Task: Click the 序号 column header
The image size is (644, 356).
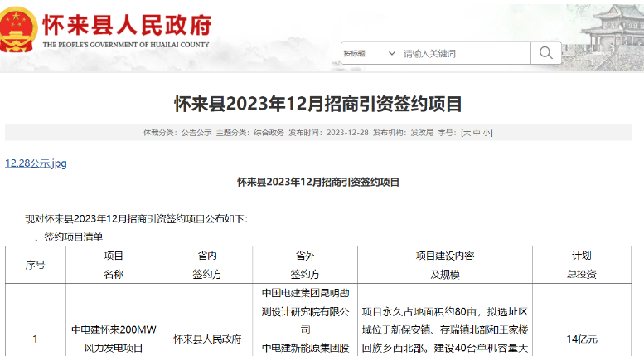Action: (x=35, y=265)
